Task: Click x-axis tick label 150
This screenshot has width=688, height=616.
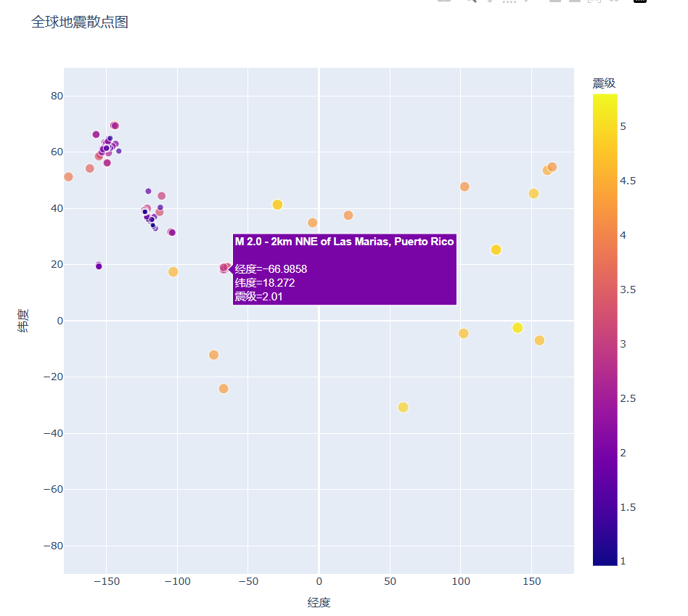Action: pyautogui.click(x=532, y=582)
